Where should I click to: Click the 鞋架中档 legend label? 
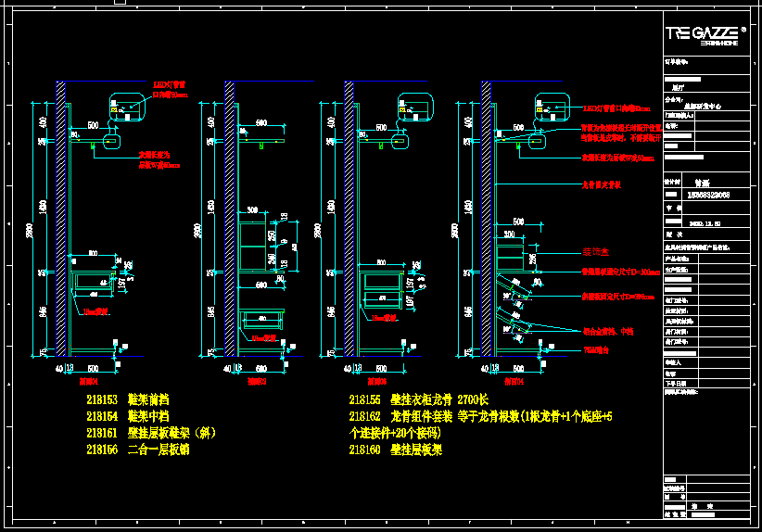(148, 416)
